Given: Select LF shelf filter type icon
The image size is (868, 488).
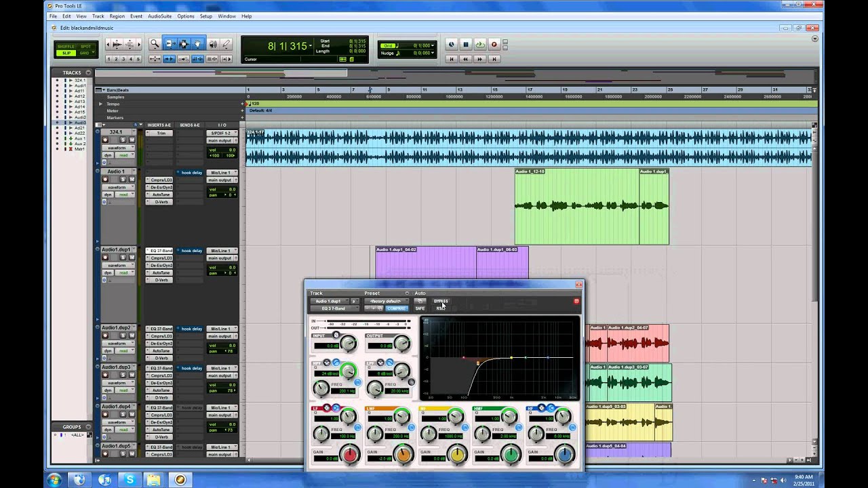Looking at the screenshot, I should (x=336, y=408).
